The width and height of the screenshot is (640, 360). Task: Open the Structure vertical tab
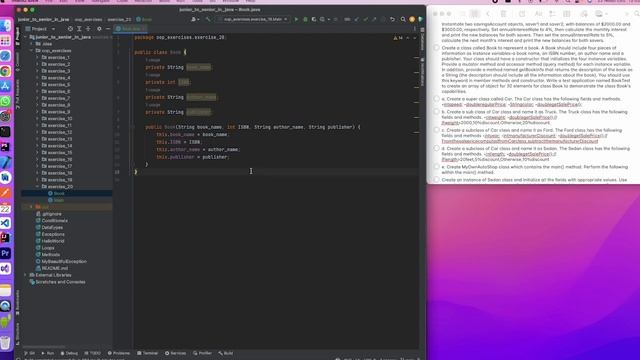click(18, 334)
